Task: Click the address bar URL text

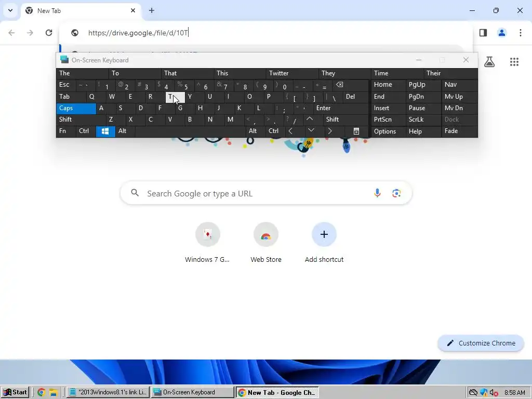Action: tap(138, 33)
